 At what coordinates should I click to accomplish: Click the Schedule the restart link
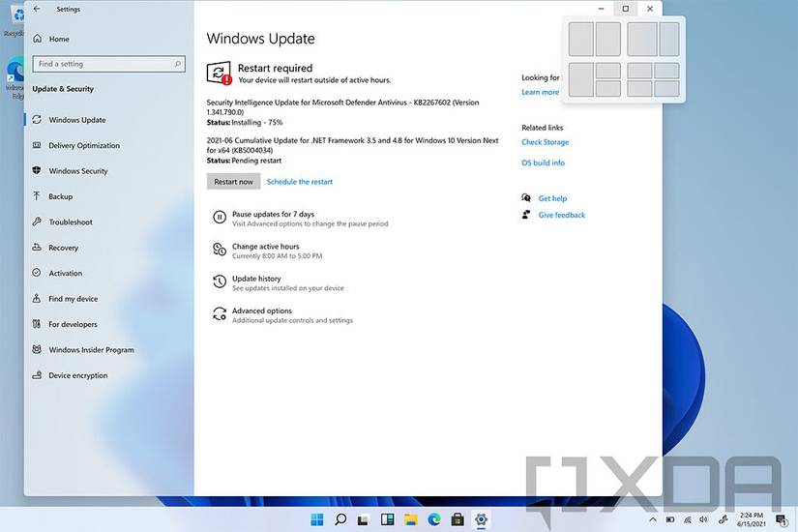tap(300, 182)
